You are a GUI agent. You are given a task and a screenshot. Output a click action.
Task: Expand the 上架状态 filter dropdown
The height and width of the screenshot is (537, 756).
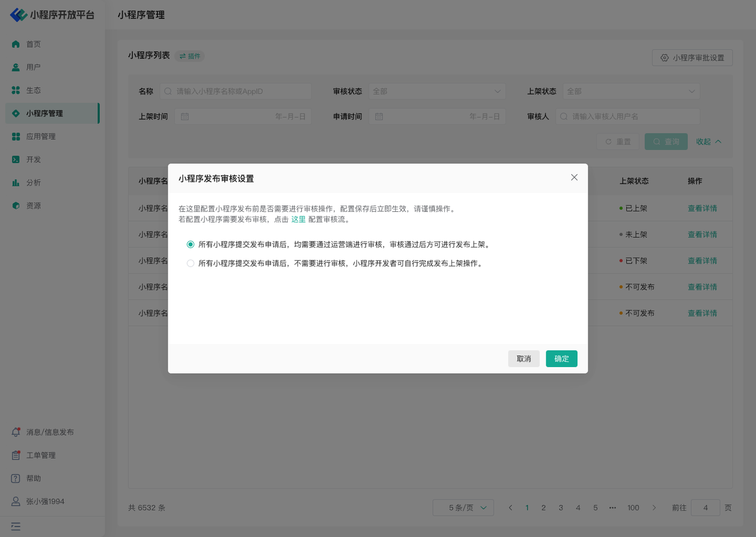click(631, 91)
